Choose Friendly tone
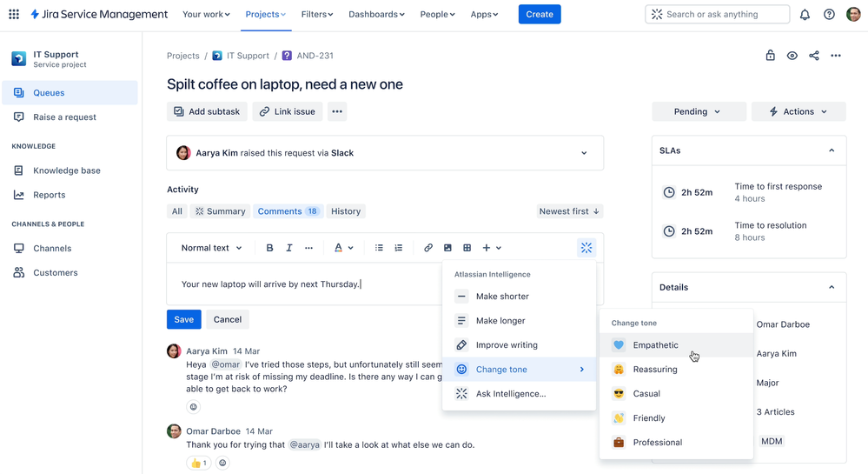Image resolution: width=868 pixels, height=474 pixels. 676,418
